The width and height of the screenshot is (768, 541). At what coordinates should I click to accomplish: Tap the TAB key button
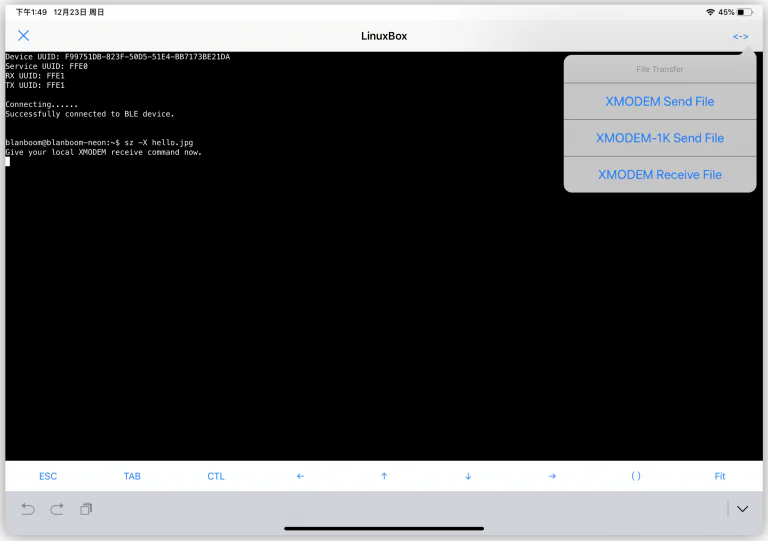click(x=132, y=476)
